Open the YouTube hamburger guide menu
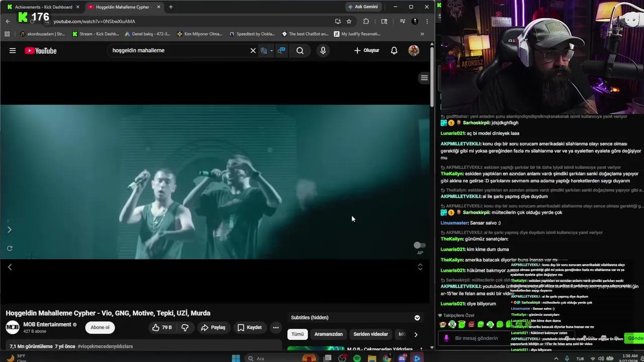Screen dimensions: 644x362 click(x=13, y=50)
